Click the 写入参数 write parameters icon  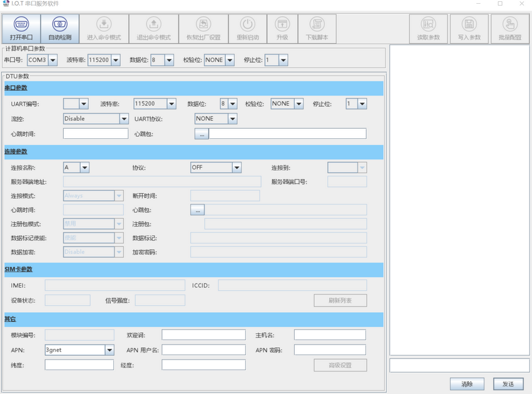point(469,25)
